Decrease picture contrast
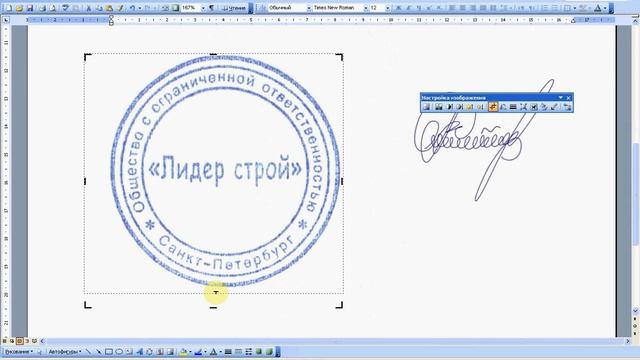This screenshot has height=360, width=640. (460, 107)
